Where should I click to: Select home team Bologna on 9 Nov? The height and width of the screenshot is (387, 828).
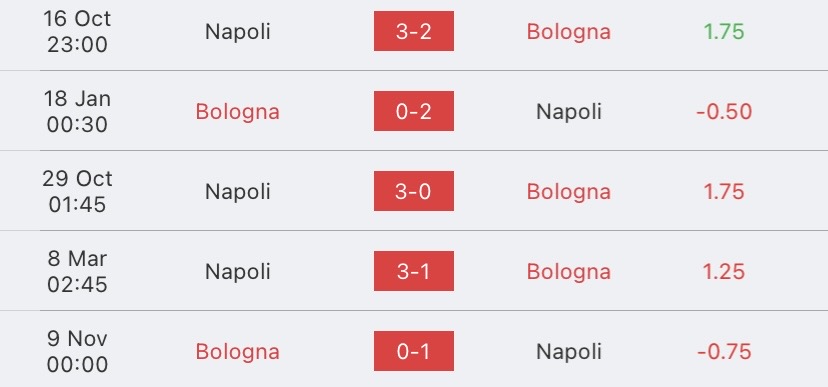click(238, 352)
